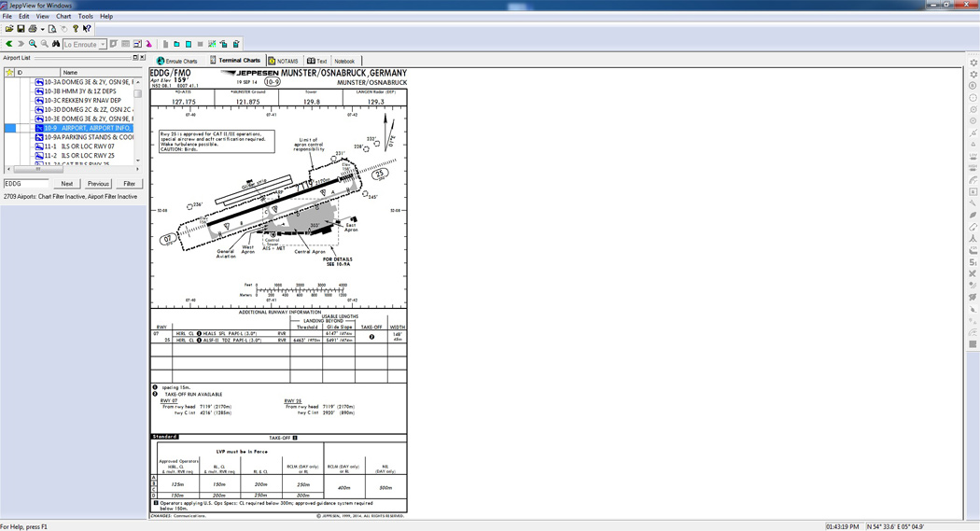Open the Chart menu

pyautogui.click(x=63, y=16)
